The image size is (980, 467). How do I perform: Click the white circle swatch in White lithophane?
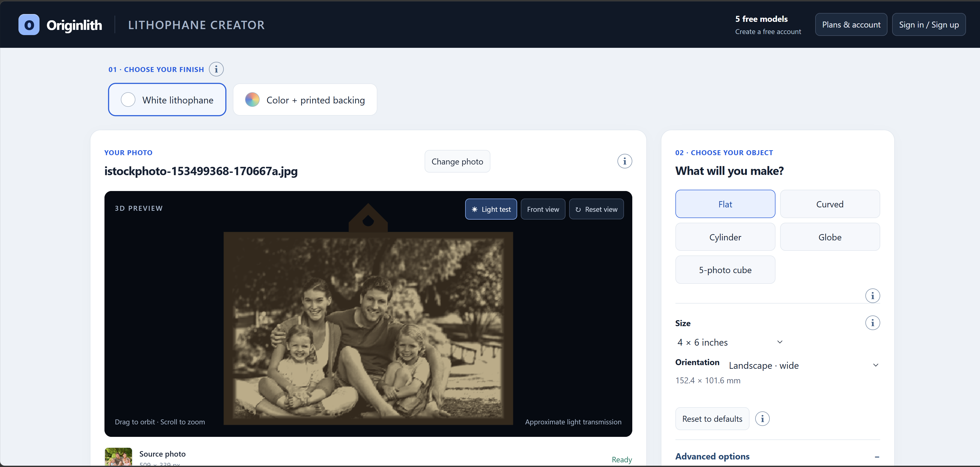pyautogui.click(x=128, y=100)
